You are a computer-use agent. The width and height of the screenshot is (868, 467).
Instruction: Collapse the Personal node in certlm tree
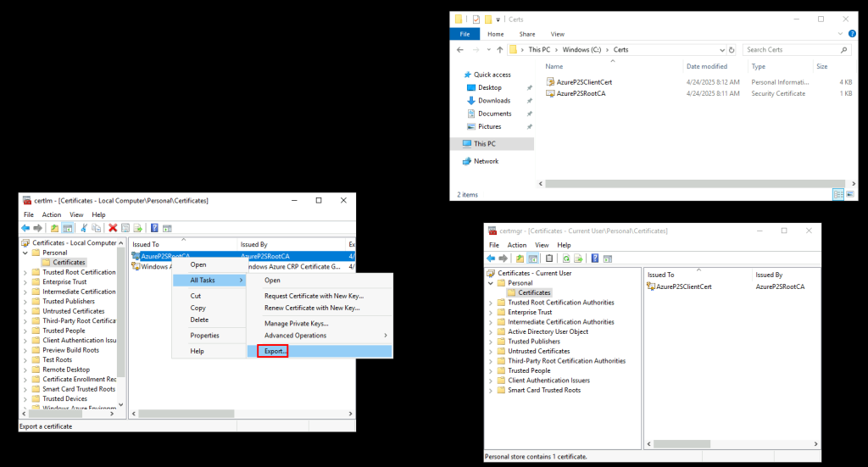(25, 253)
